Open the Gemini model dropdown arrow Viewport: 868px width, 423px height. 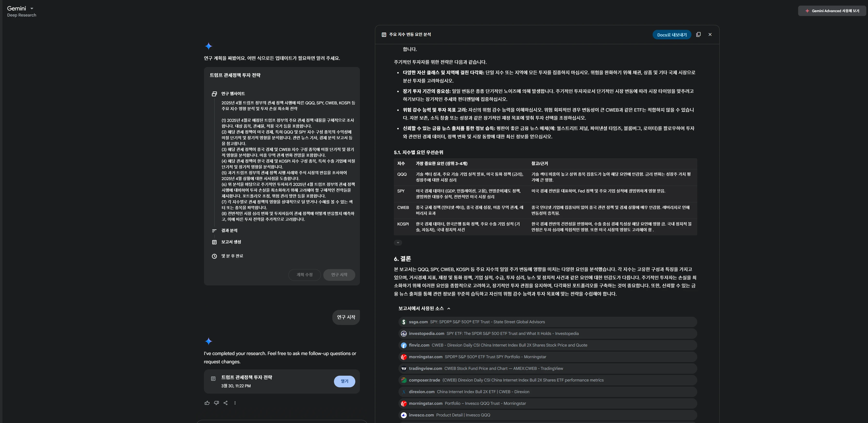[x=32, y=8]
